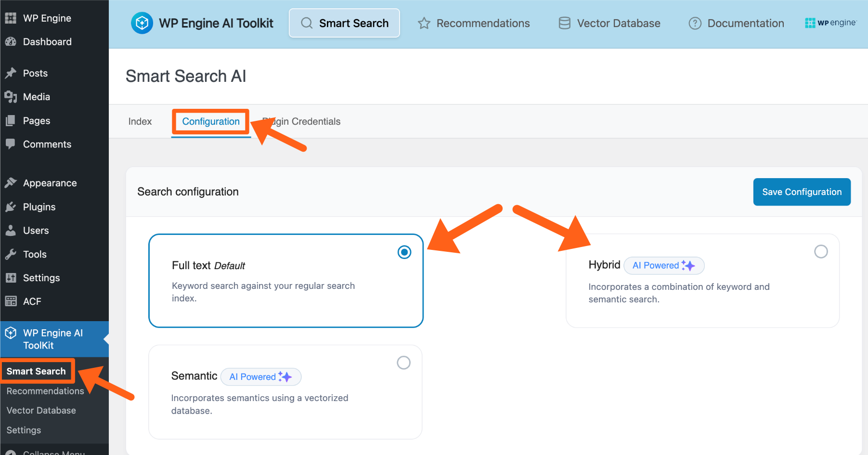
Task: Open the Documentation link in header
Action: click(x=736, y=23)
